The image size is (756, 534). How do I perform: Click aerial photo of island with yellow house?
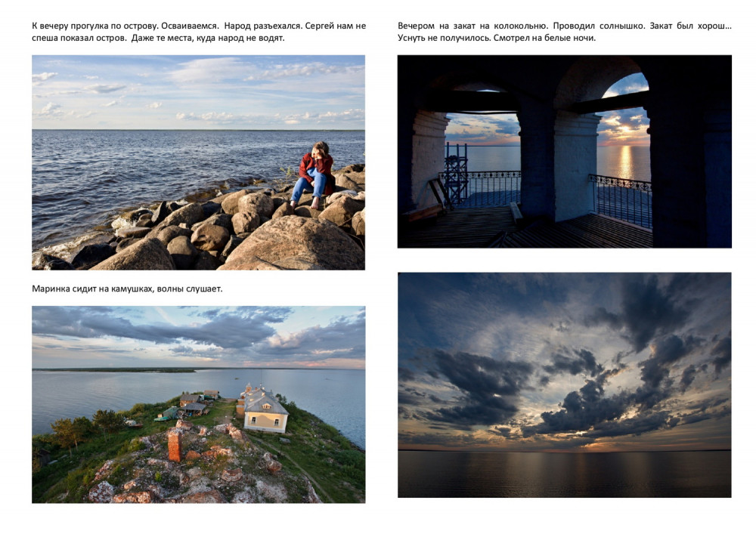click(198, 405)
